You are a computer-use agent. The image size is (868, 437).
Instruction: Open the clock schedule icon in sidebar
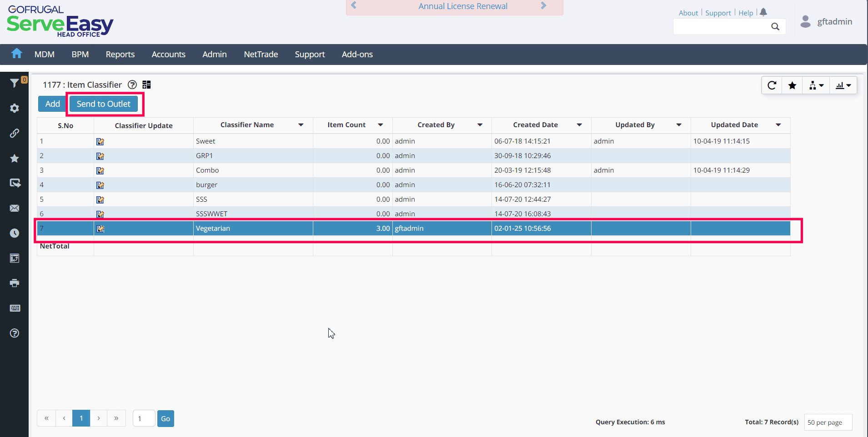click(15, 233)
